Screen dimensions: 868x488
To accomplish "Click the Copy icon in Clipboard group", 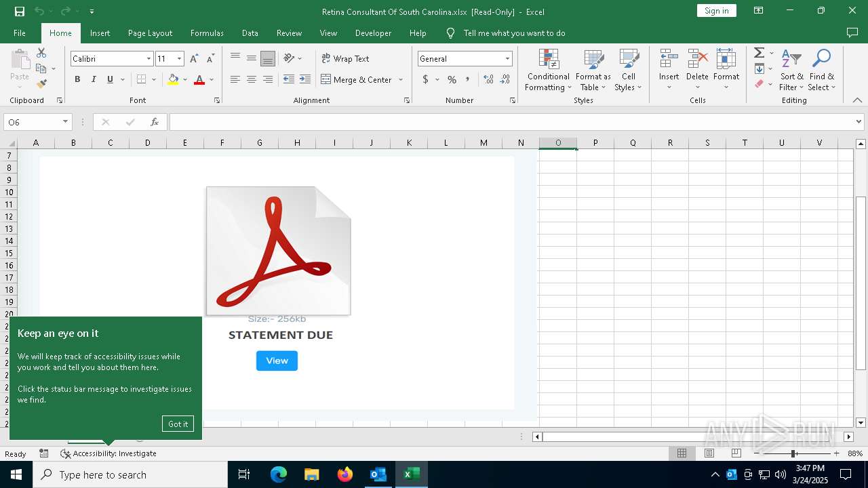I will [x=41, y=68].
